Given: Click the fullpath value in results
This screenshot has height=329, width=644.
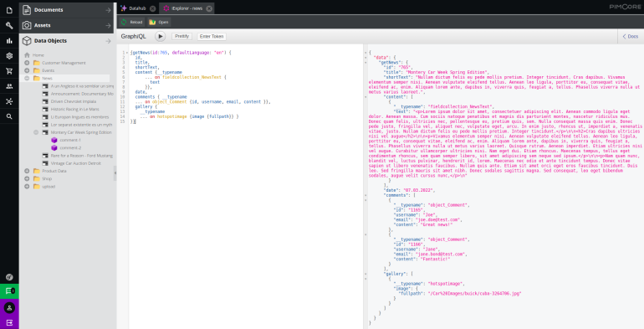Looking at the screenshot, I should point(474,294).
